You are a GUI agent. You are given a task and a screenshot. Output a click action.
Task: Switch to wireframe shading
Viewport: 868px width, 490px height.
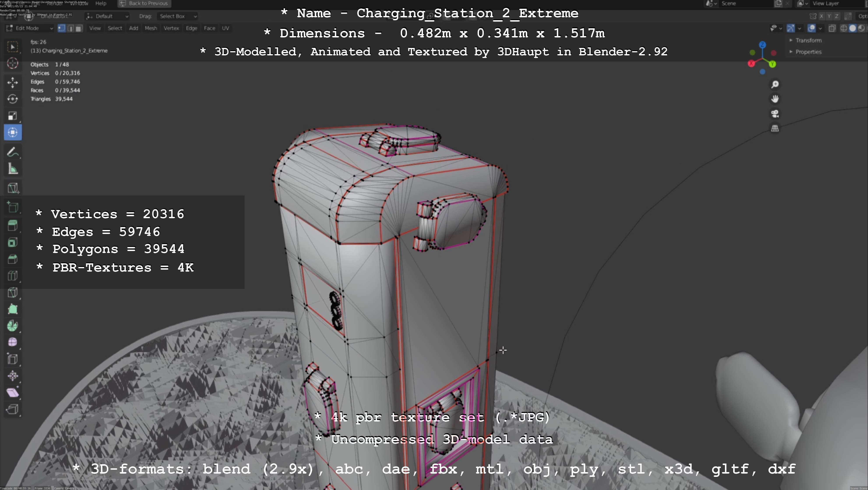click(844, 28)
